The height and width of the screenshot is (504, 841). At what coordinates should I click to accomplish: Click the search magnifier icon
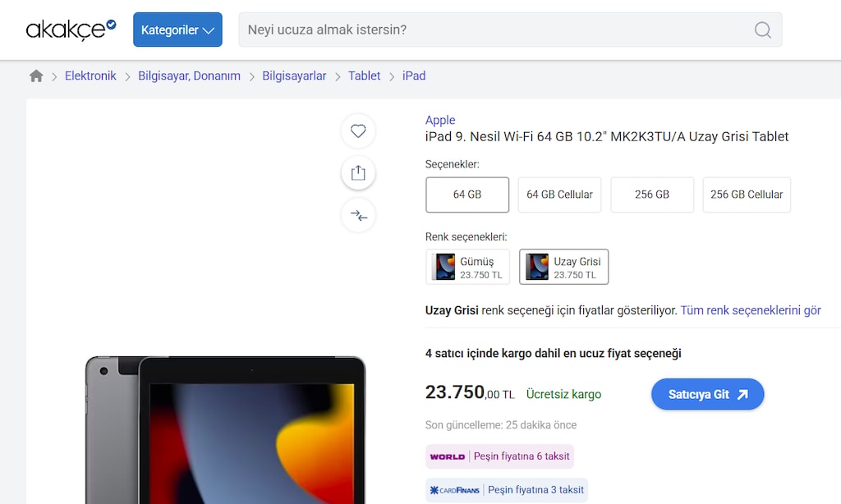click(x=763, y=30)
